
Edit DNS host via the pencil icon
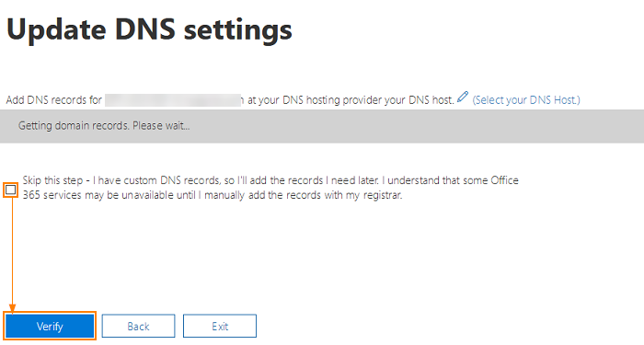(463, 98)
